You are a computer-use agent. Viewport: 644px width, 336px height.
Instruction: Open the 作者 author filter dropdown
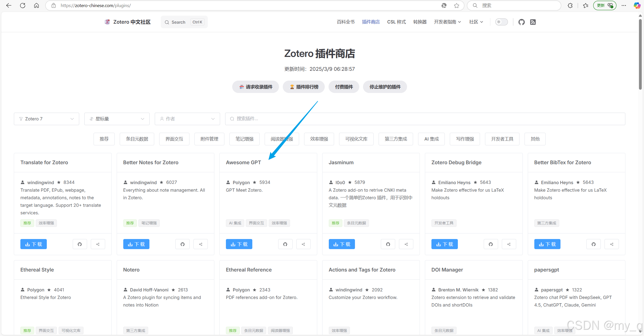(187, 119)
